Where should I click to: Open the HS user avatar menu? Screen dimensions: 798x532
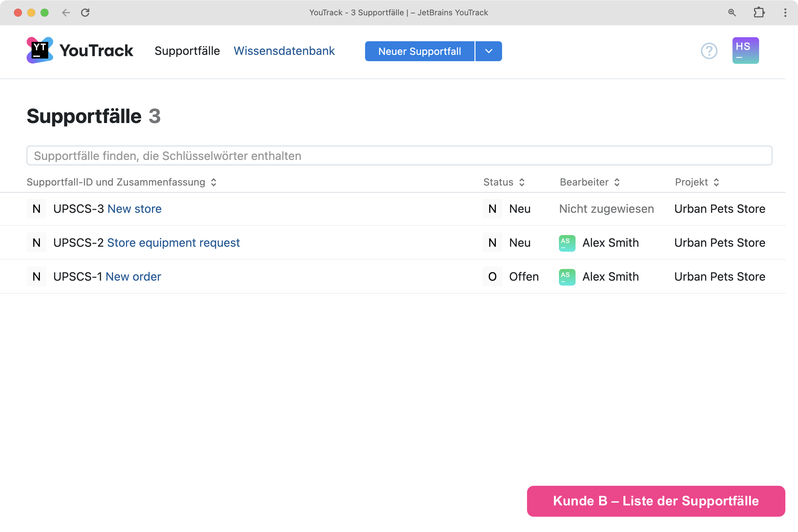[x=745, y=50]
